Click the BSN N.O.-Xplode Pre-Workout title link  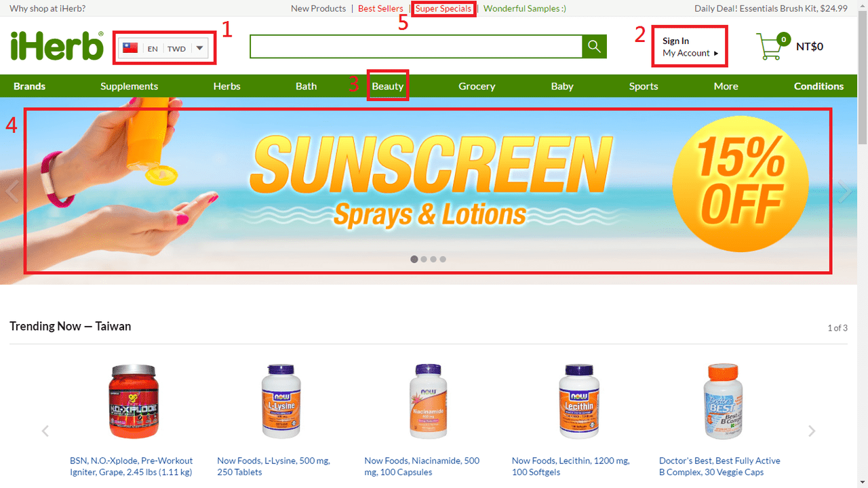pos(132,466)
